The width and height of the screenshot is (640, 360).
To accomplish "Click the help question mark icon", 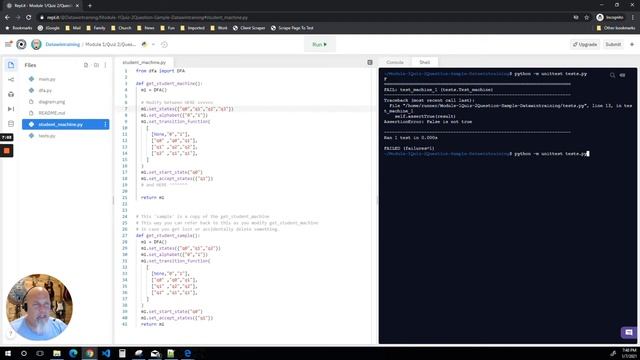I will coord(11,333).
